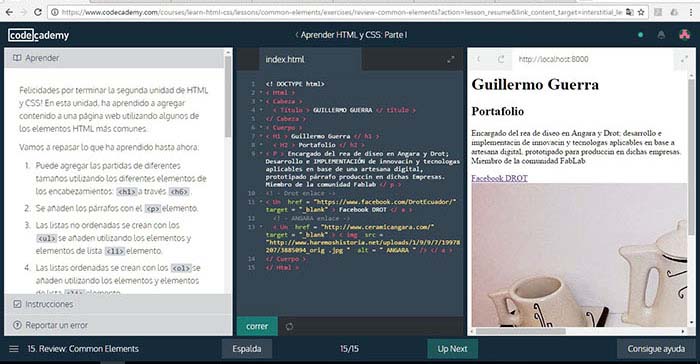Image resolution: width=700 pixels, height=364 pixels.
Task: Click the GUILLERMO GUERRA title line in editor
Action: coord(344,110)
